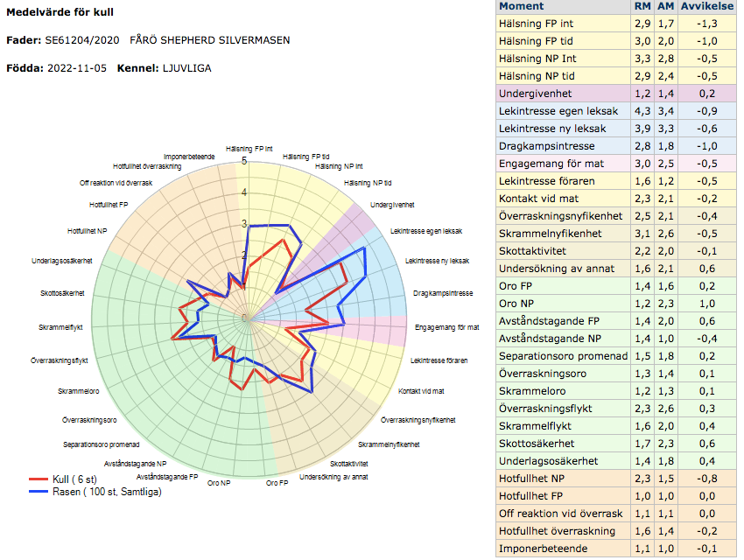
Task: Click the Avvikelse column header
Action: click(x=709, y=6)
